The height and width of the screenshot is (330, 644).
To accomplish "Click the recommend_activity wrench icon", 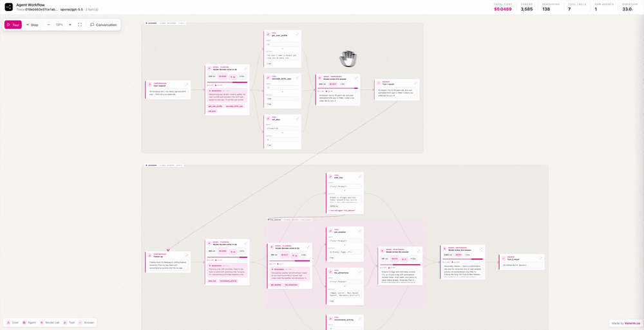I will click(x=330, y=319).
